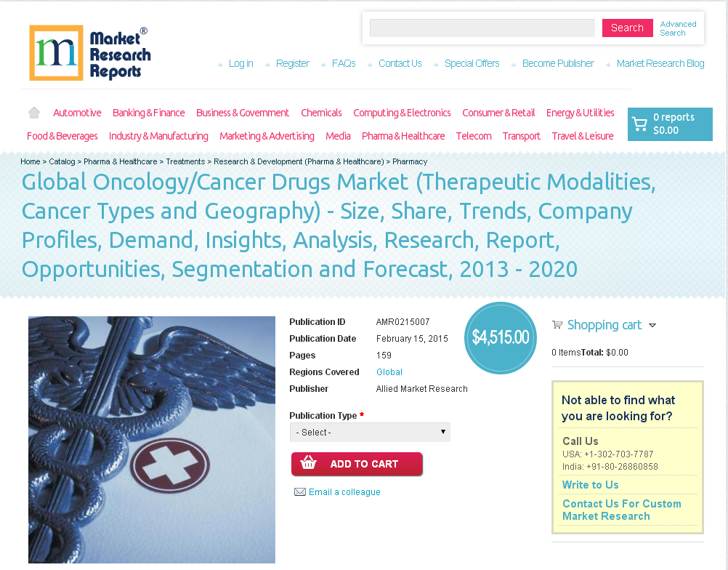Click the Global regions covered link
This screenshot has width=728, height=570.
[x=389, y=372]
